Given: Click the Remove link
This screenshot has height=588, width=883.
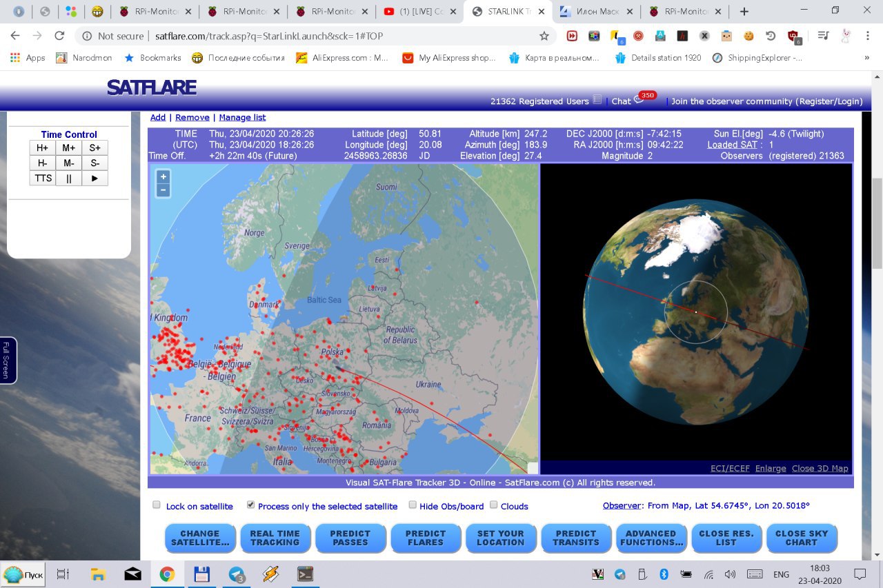Looking at the screenshot, I should click(192, 117).
